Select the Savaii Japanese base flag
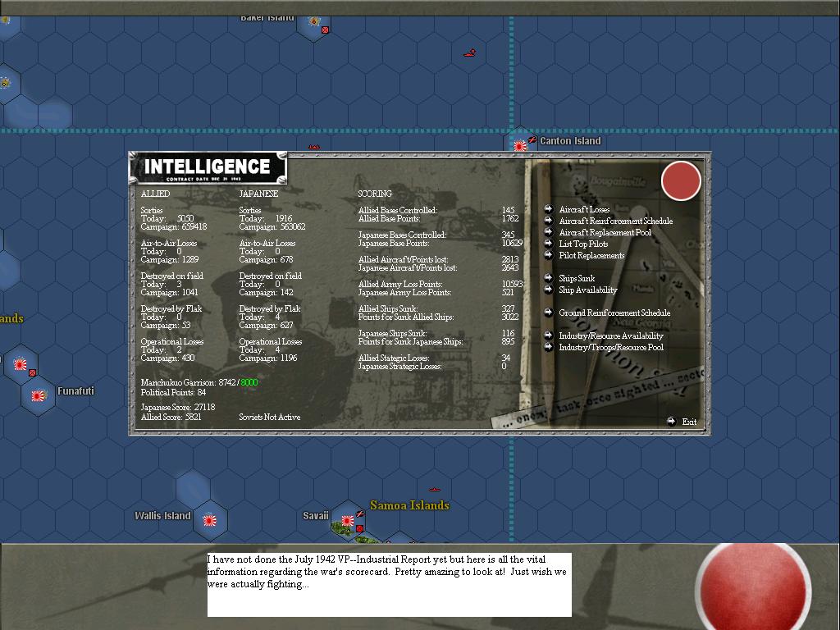Viewport: 840px width, 630px height. point(348,521)
